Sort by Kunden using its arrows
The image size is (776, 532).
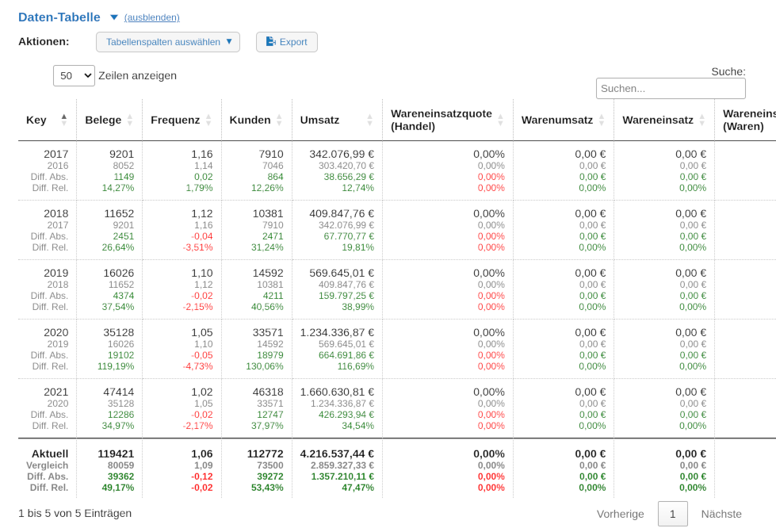[x=279, y=120]
